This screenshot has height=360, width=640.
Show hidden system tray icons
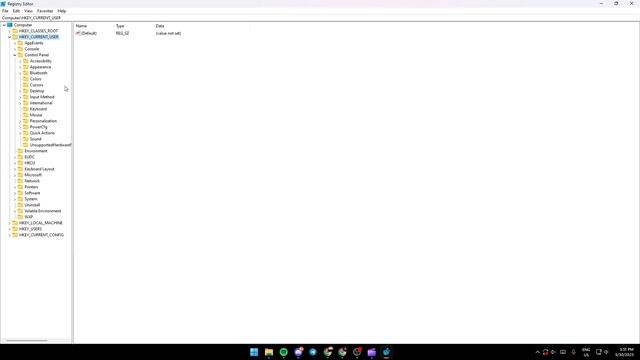(537, 352)
